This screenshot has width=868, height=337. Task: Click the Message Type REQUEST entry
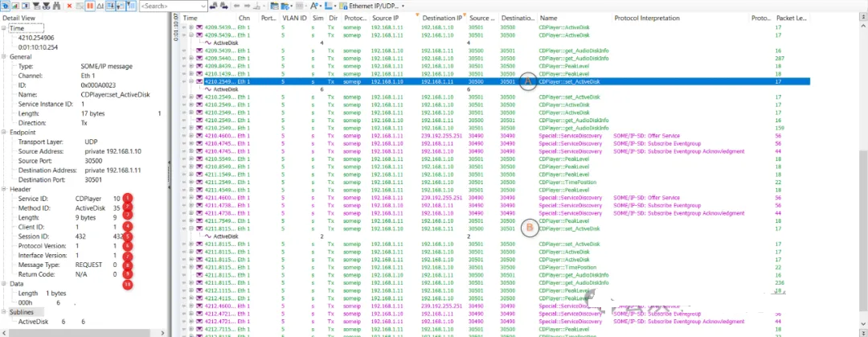click(x=68, y=265)
